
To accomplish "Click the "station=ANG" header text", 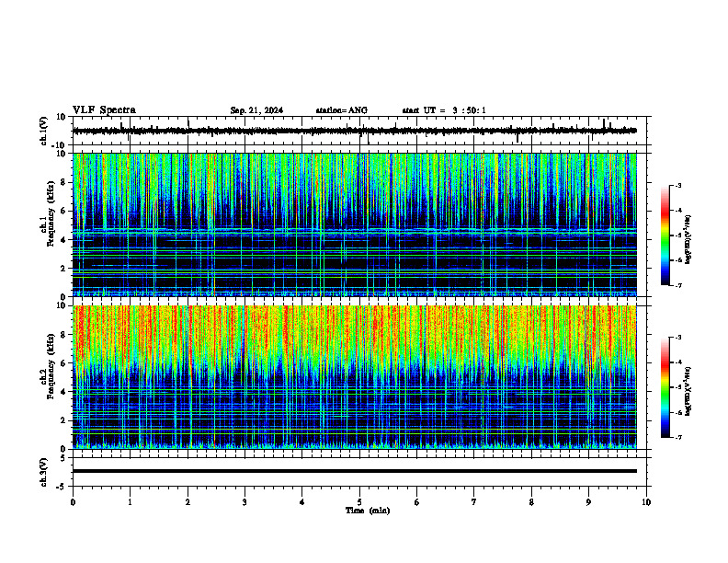I will [x=342, y=110].
